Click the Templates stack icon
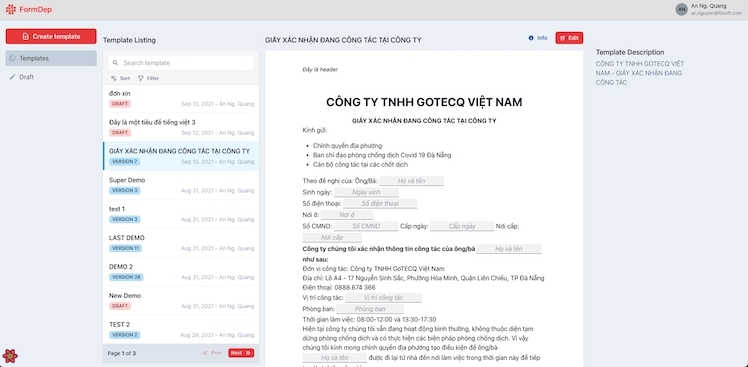748x367 pixels. [x=12, y=58]
